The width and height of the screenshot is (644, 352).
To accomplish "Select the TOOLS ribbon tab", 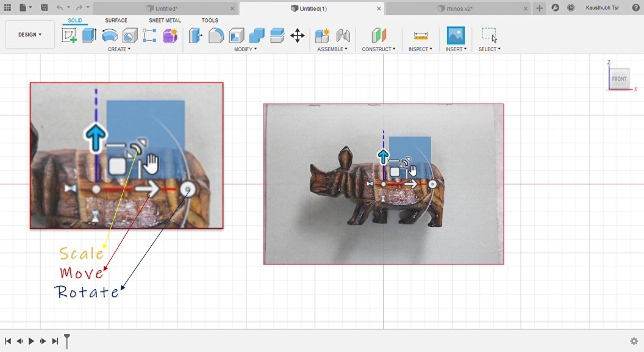I will click(x=210, y=20).
